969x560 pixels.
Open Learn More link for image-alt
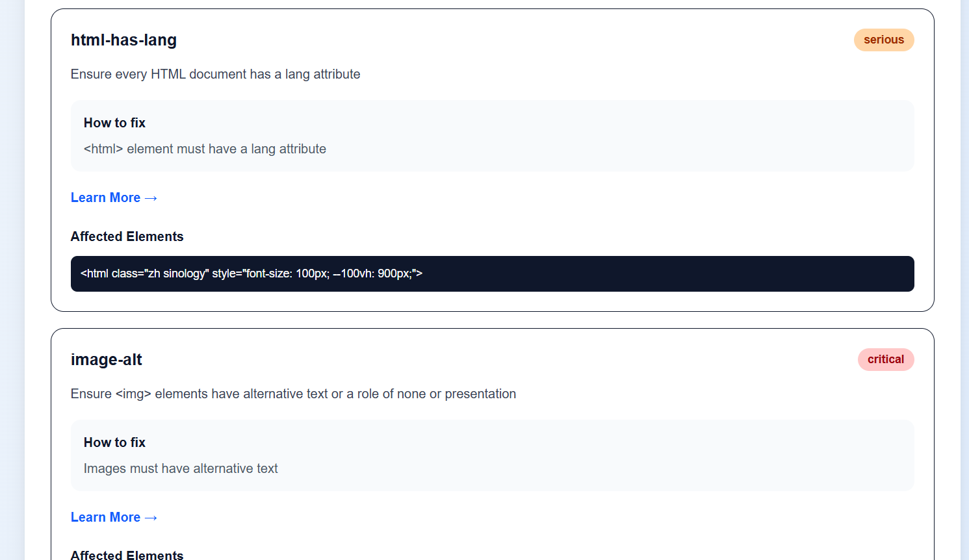point(114,517)
